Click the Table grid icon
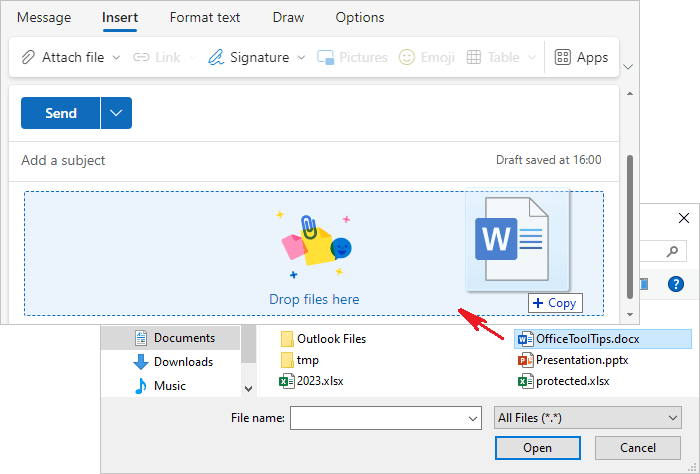Screen dimensions: 700x474 (x=474, y=57)
